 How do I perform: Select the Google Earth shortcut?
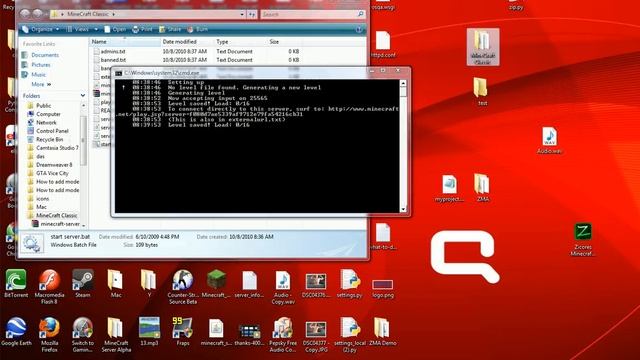16,331
